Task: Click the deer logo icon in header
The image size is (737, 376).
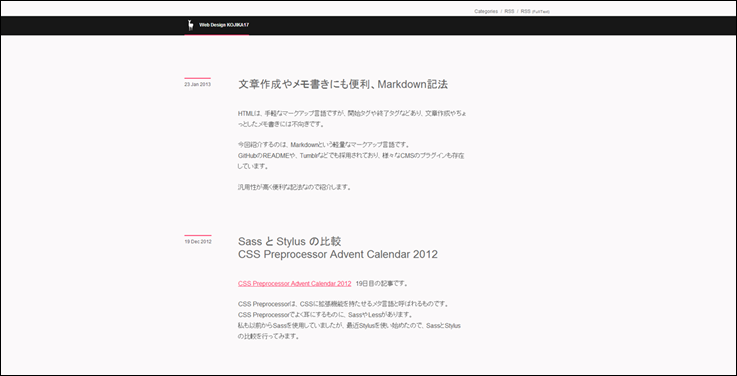Action: coord(190,25)
